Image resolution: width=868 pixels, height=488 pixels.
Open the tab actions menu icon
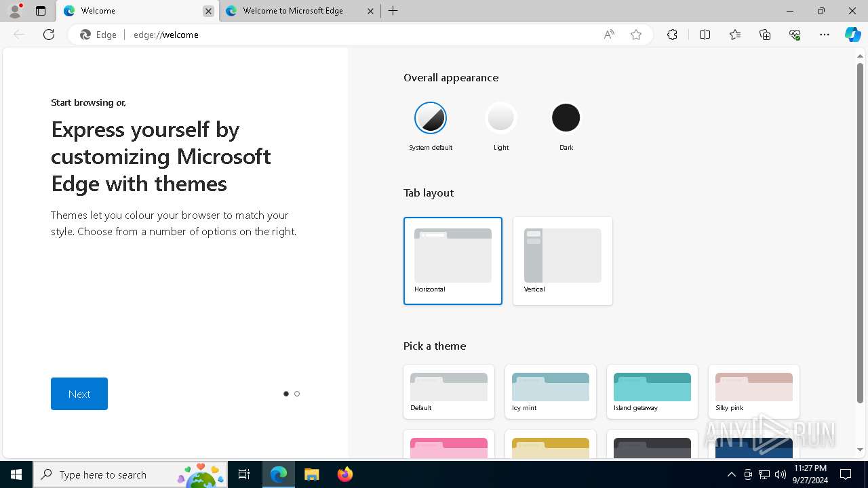[41, 11]
